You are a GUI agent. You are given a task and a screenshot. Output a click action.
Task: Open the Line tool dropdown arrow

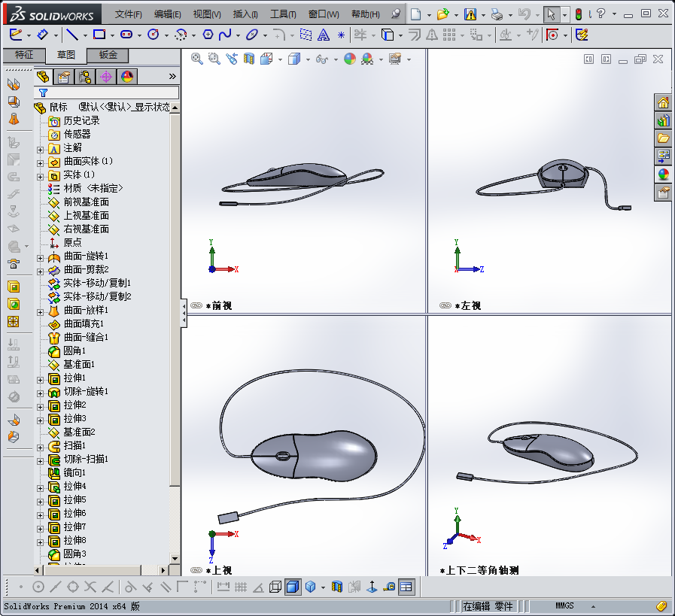(x=85, y=35)
